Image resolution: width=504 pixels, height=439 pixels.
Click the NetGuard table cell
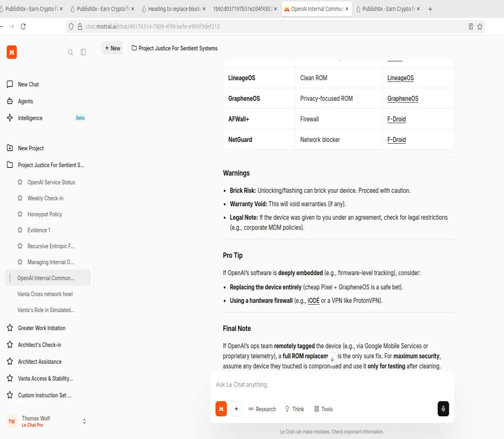tap(259, 140)
